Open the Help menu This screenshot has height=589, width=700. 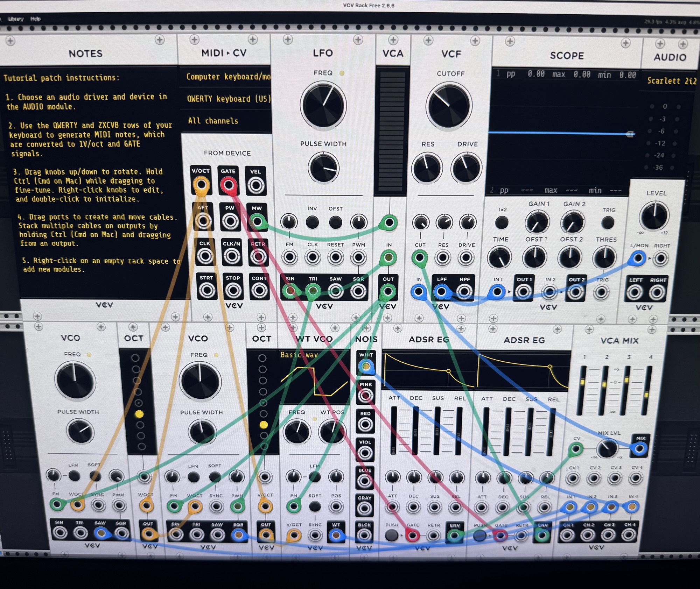35,19
